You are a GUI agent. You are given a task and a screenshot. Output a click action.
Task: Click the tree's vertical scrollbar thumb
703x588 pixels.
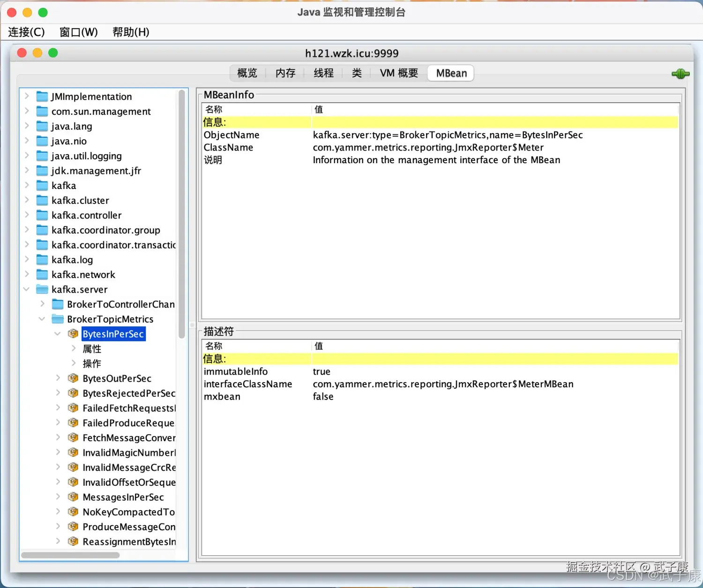(x=182, y=214)
